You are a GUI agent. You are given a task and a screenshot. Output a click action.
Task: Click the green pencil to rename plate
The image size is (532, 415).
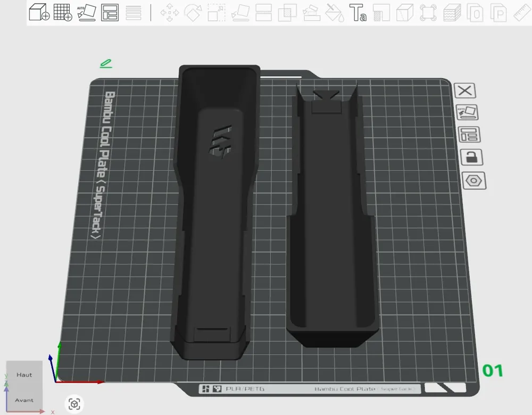[x=106, y=63]
